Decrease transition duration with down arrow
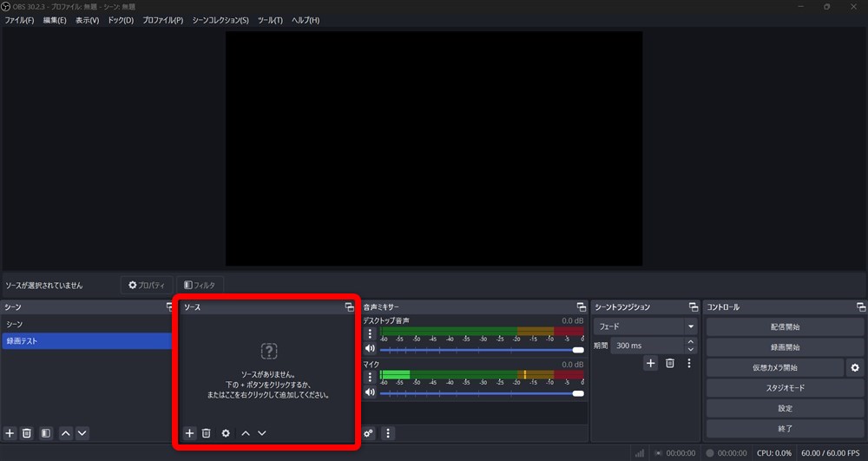Screen dimensions: 868x461 [690, 350]
